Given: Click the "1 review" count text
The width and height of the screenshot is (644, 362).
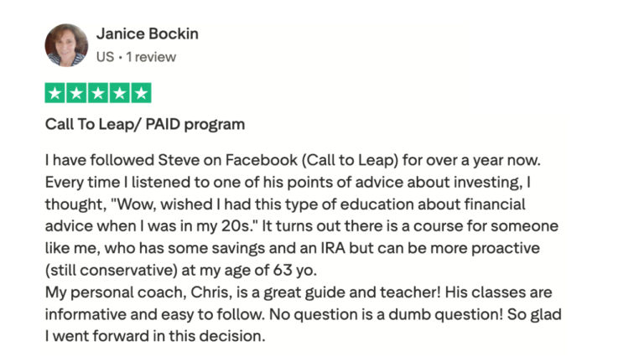Looking at the screenshot, I should pyautogui.click(x=153, y=57).
